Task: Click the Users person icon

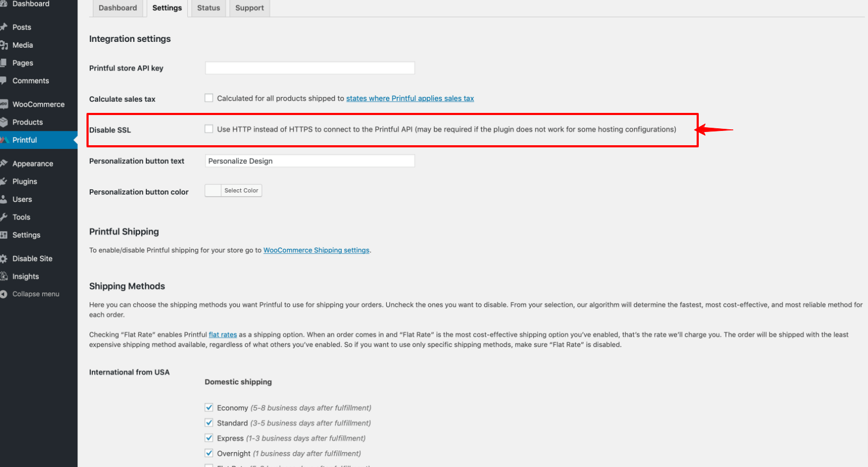Action: coord(3,199)
